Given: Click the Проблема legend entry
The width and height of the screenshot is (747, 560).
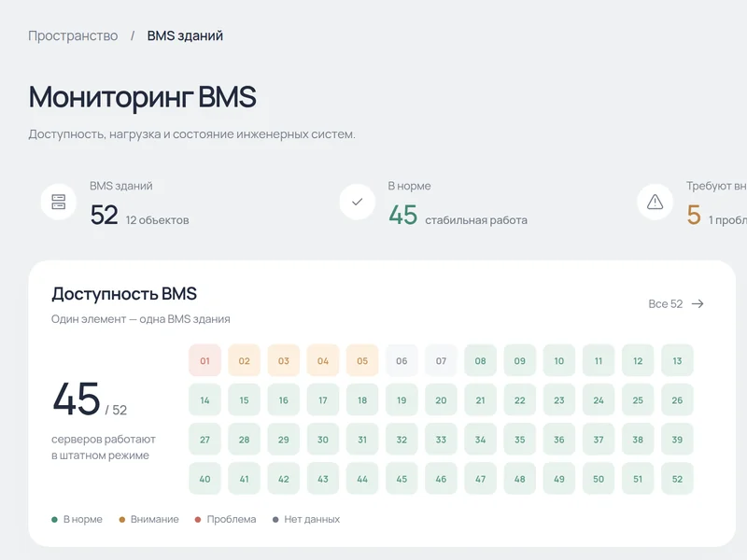Looking at the screenshot, I should (226, 519).
